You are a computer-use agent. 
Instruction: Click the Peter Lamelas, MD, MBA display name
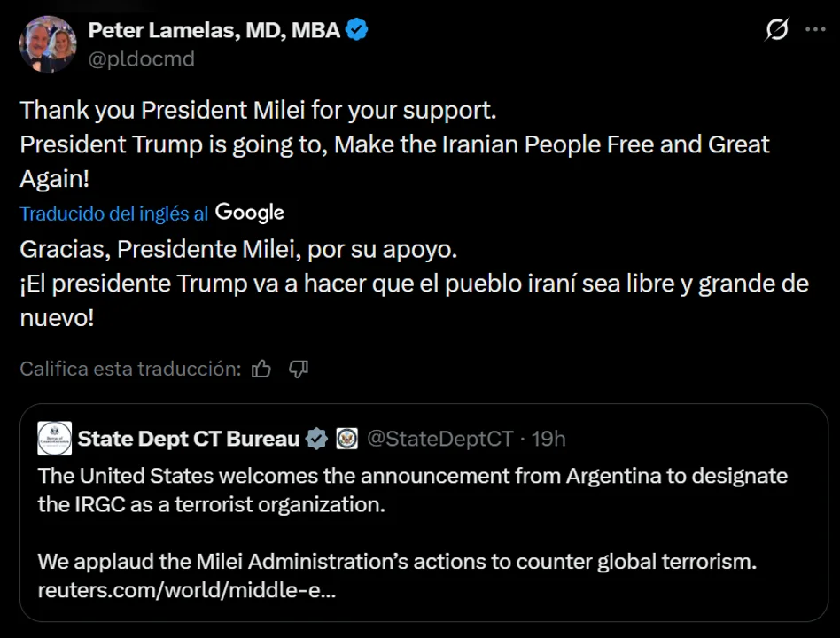214,30
